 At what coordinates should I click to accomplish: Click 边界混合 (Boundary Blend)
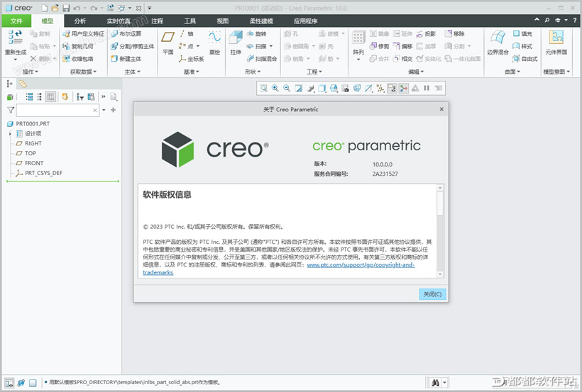498,43
